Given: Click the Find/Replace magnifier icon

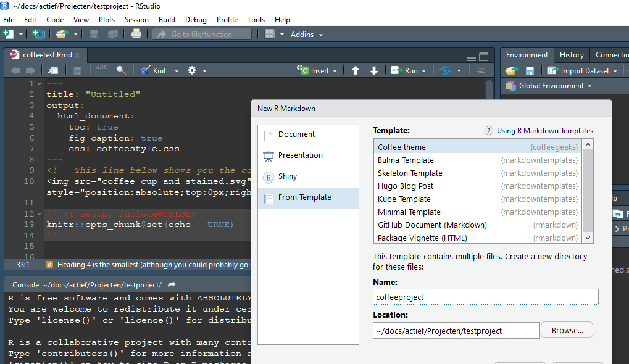Looking at the screenshot, I should pyautogui.click(x=121, y=70).
